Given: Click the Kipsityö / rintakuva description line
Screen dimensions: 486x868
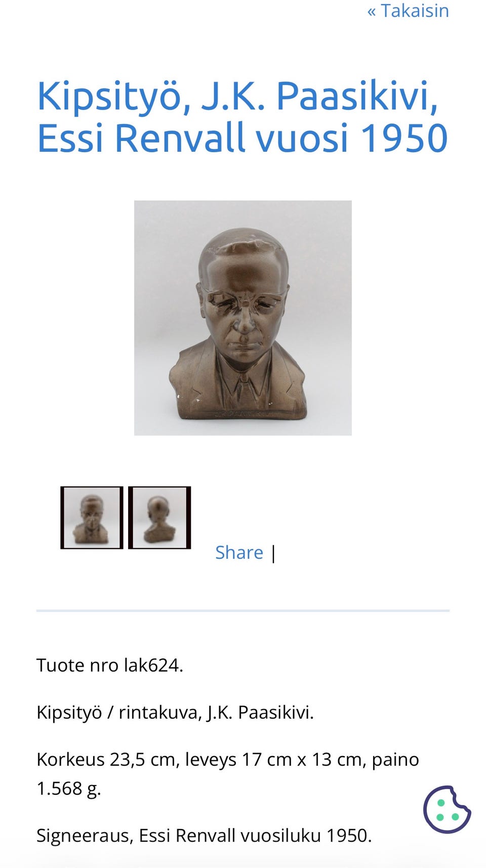Looking at the screenshot, I should click(175, 712).
